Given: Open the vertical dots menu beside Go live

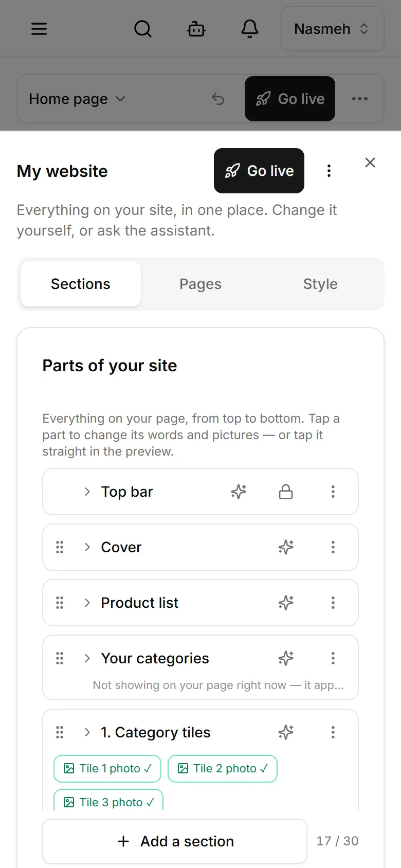Looking at the screenshot, I should tap(329, 171).
